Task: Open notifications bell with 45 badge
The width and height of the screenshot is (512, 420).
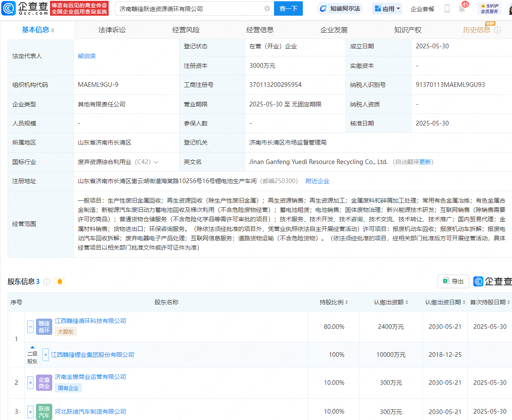Action: (x=462, y=8)
